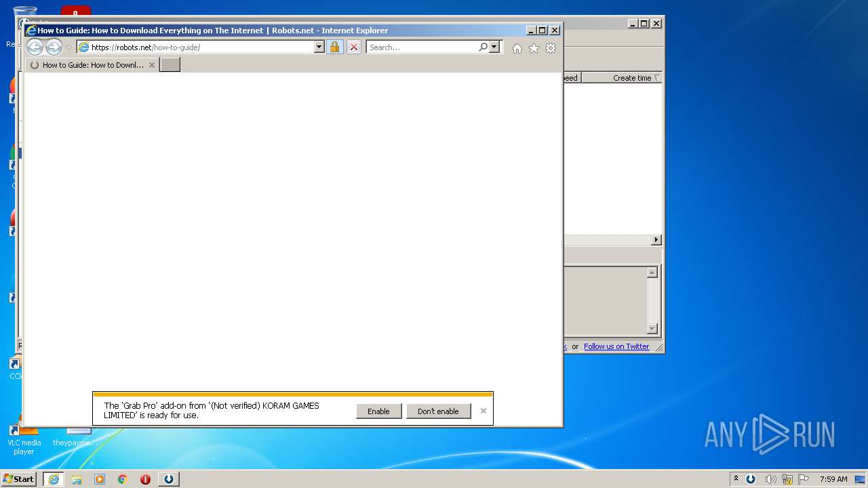Enable the Grab Pro add-on

click(x=378, y=411)
